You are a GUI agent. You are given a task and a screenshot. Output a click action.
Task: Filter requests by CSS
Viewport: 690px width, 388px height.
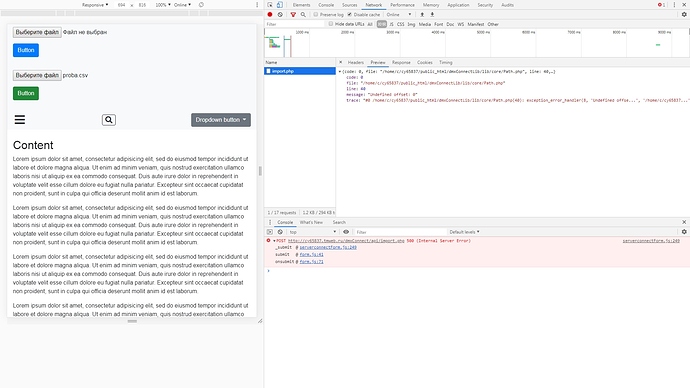click(x=400, y=24)
